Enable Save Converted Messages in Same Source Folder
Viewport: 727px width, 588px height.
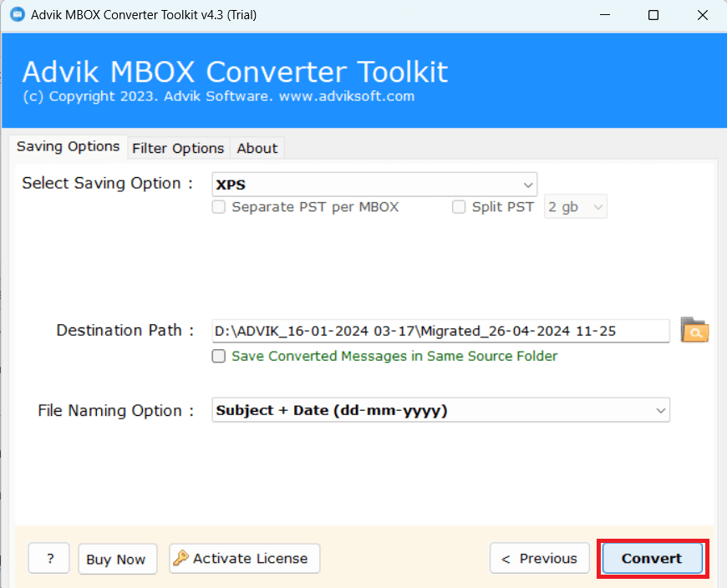(218, 356)
